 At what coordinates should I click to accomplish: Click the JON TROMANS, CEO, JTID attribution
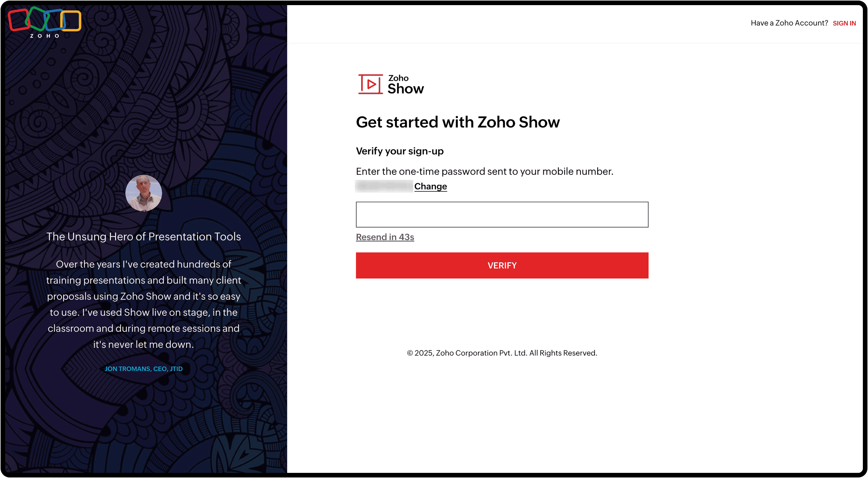[x=143, y=369]
